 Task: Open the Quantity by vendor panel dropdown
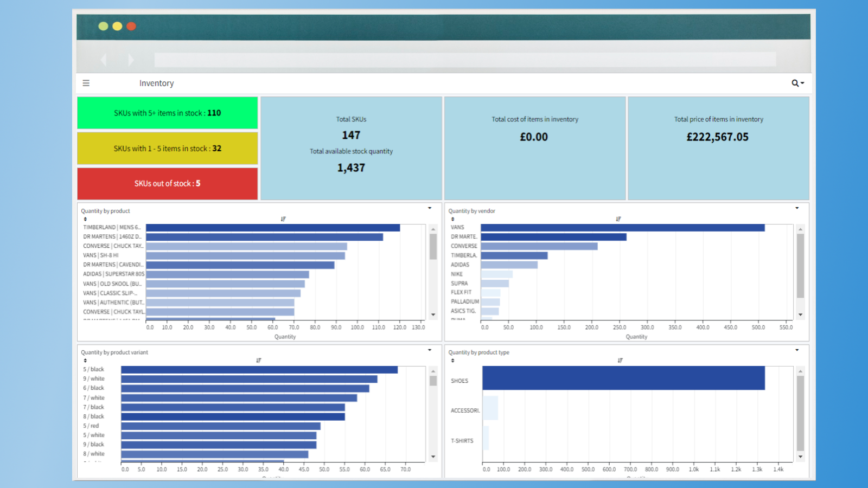797,208
